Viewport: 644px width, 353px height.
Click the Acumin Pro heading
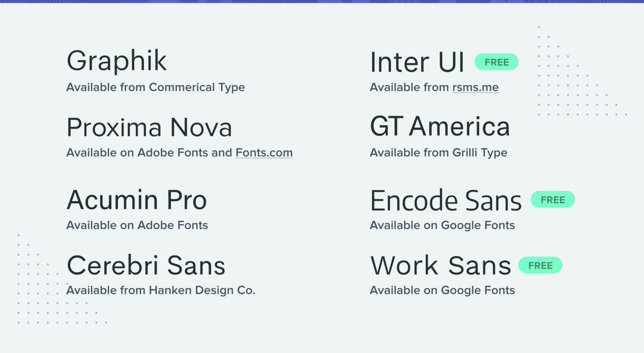tap(136, 200)
